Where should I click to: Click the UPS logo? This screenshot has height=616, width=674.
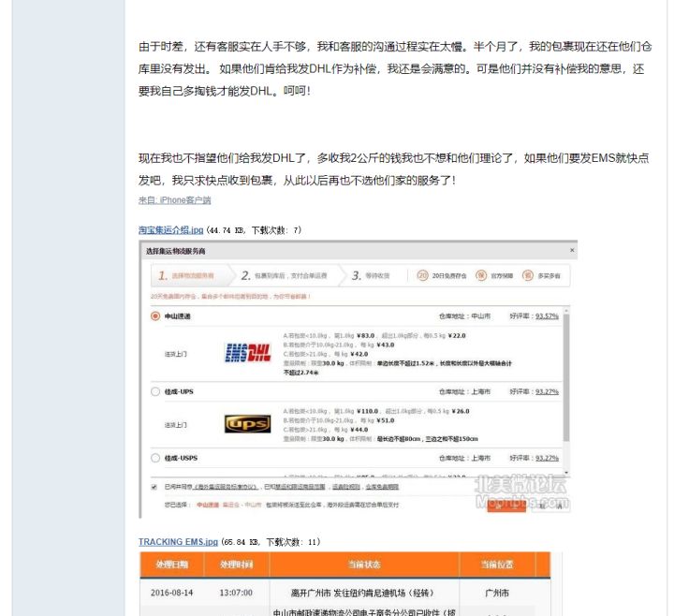247,424
